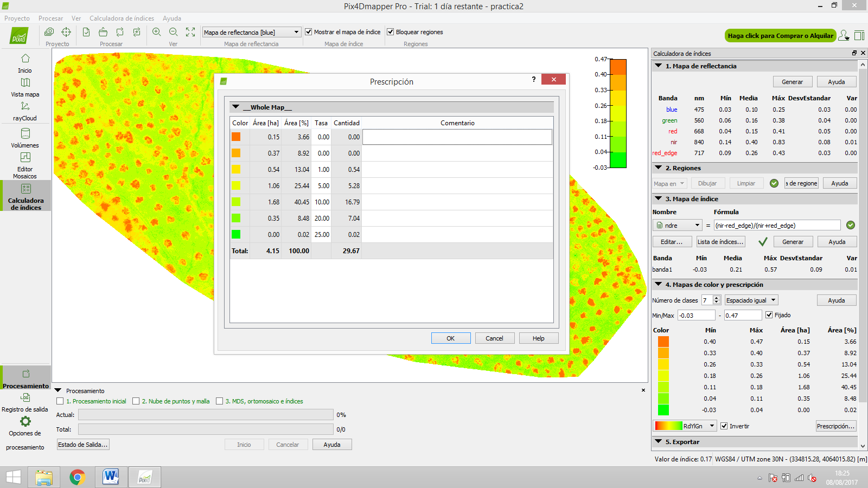Viewport: 868px width, 488px height.
Task: Open the Calculadora de índices menu
Action: pyautogui.click(x=122, y=18)
